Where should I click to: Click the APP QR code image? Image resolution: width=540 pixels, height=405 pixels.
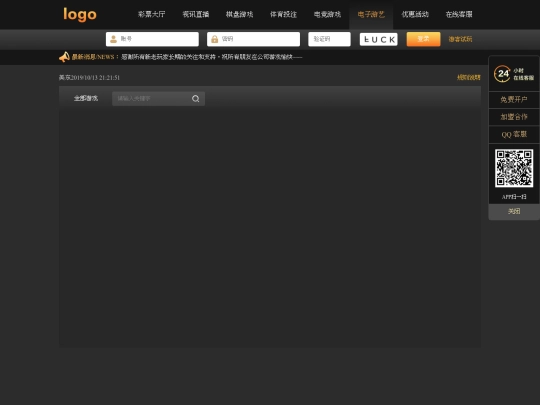click(x=514, y=168)
